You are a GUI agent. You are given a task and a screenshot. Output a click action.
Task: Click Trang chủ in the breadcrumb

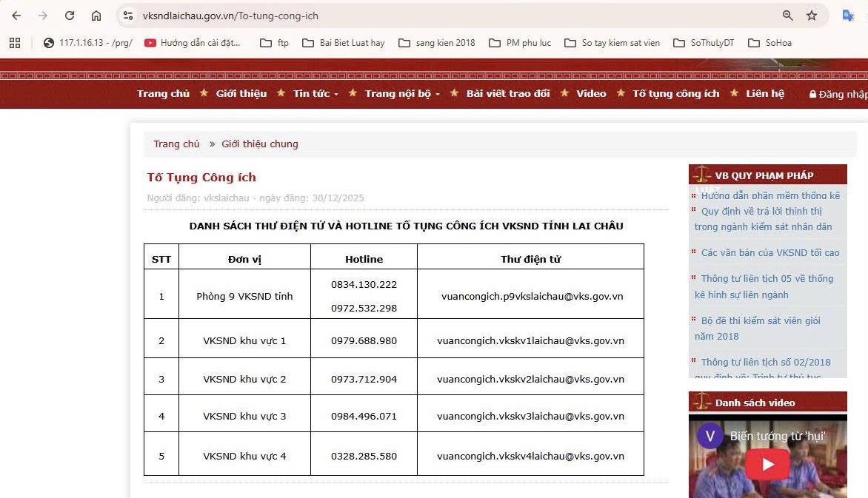coord(176,144)
